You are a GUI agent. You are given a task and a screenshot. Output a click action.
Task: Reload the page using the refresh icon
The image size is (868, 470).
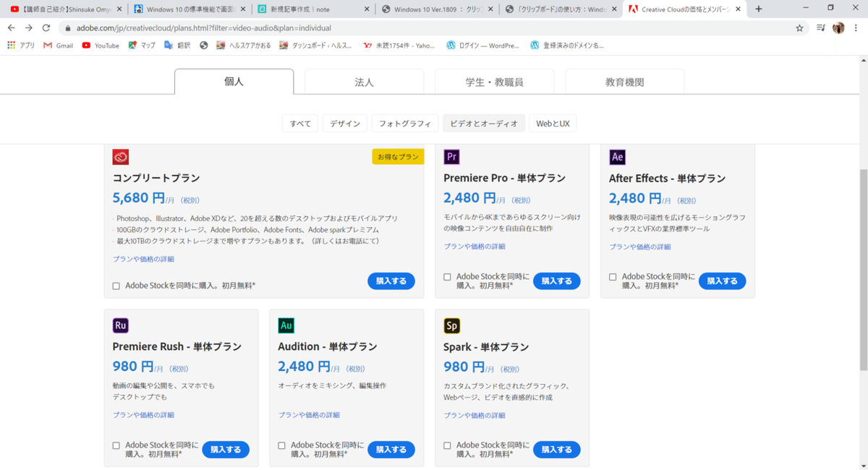[x=46, y=28]
